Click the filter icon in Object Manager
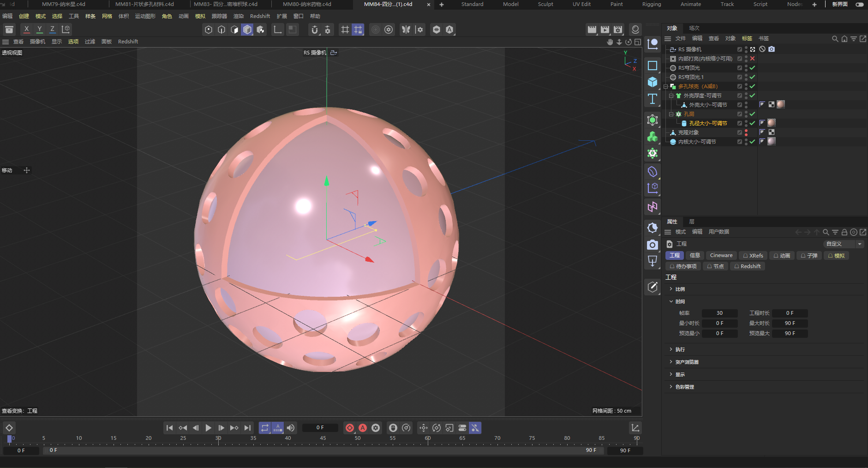 pyautogui.click(x=853, y=39)
